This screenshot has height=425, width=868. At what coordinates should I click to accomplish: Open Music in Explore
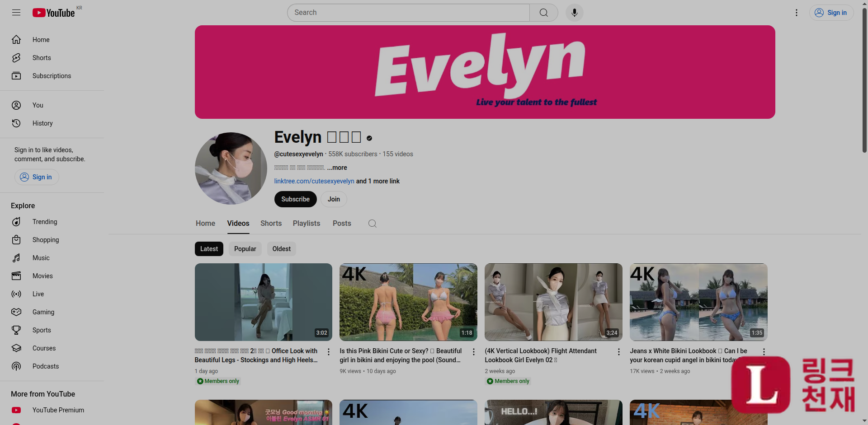tap(52, 258)
